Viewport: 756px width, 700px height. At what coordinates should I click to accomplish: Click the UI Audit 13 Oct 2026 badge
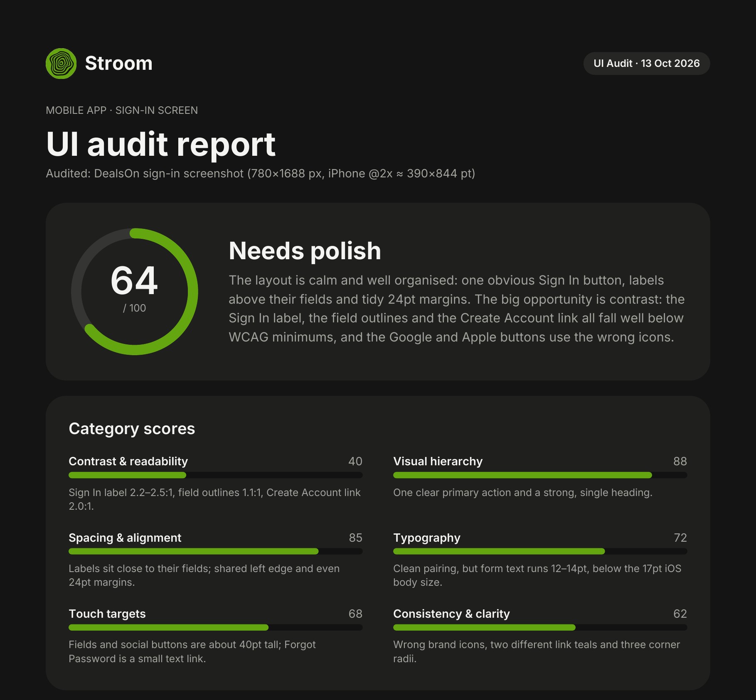646,64
